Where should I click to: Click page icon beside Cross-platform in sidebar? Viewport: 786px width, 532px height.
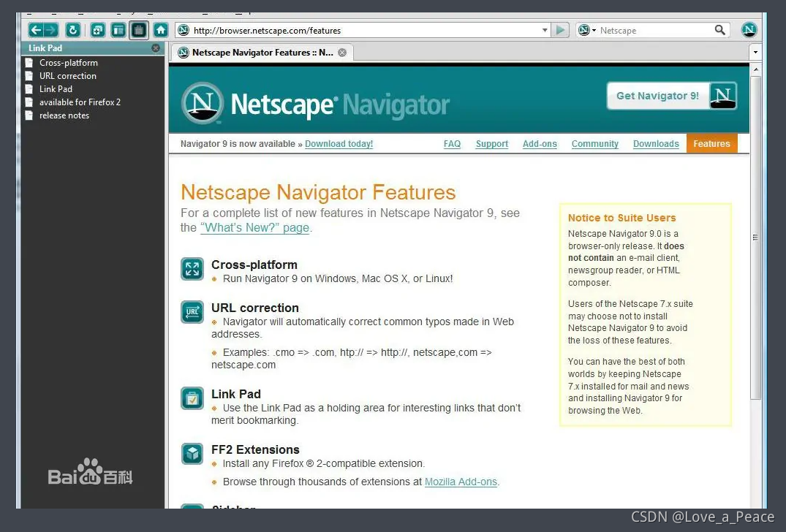[29, 63]
